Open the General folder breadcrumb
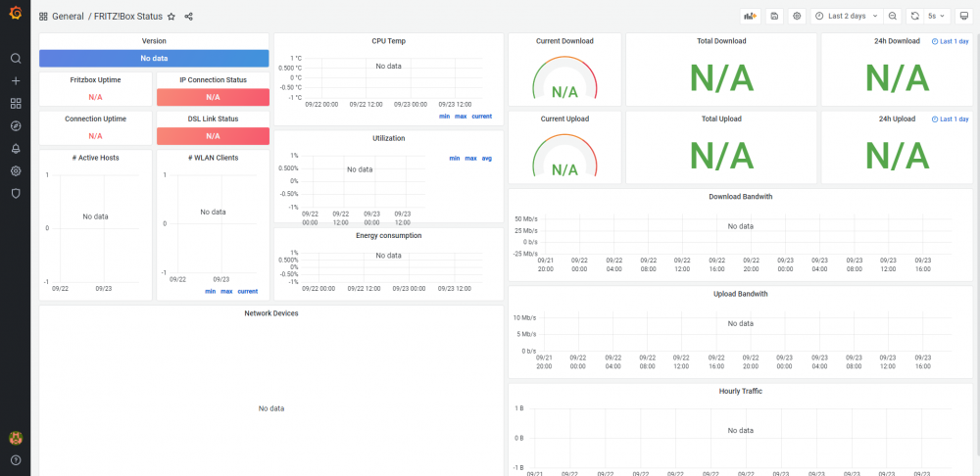Screen dimensions: 980x476 [x=69, y=17]
